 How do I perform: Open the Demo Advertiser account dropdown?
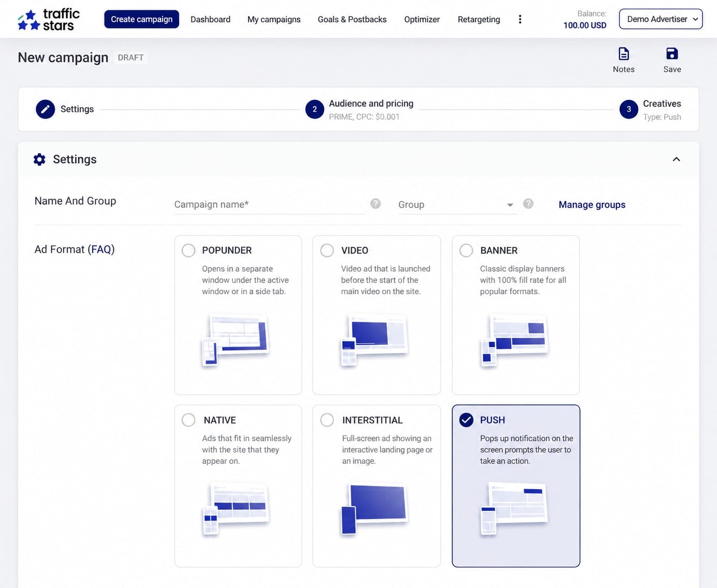click(x=661, y=19)
